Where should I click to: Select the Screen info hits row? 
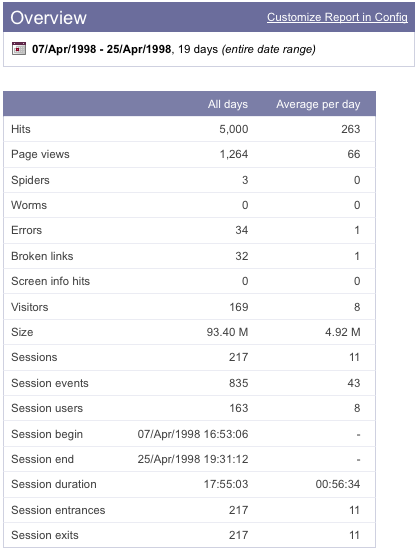click(x=189, y=281)
